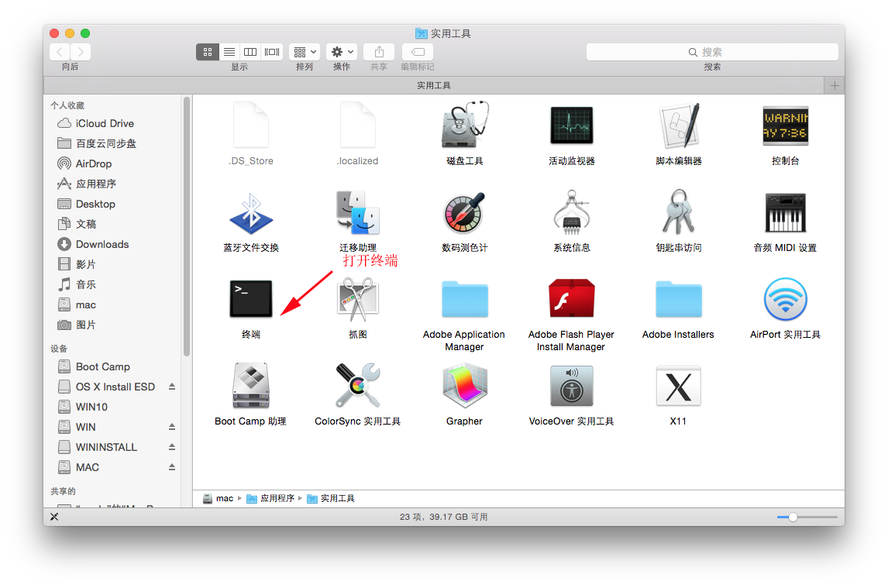Open 磁盘工具 Disk Utility icon
The width and height of the screenshot is (888, 588).
pyautogui.click(x=465, y=126)
